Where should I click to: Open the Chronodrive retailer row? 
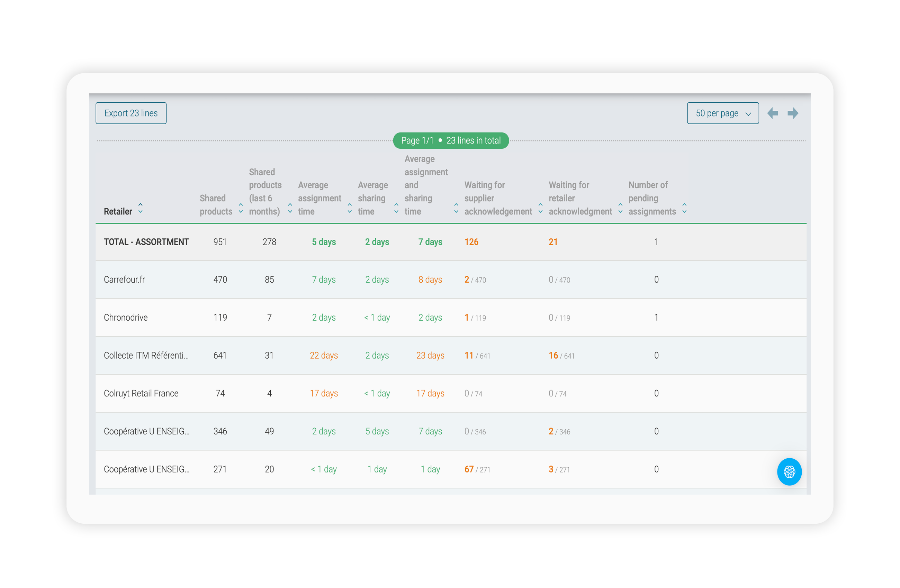[451, 318]
